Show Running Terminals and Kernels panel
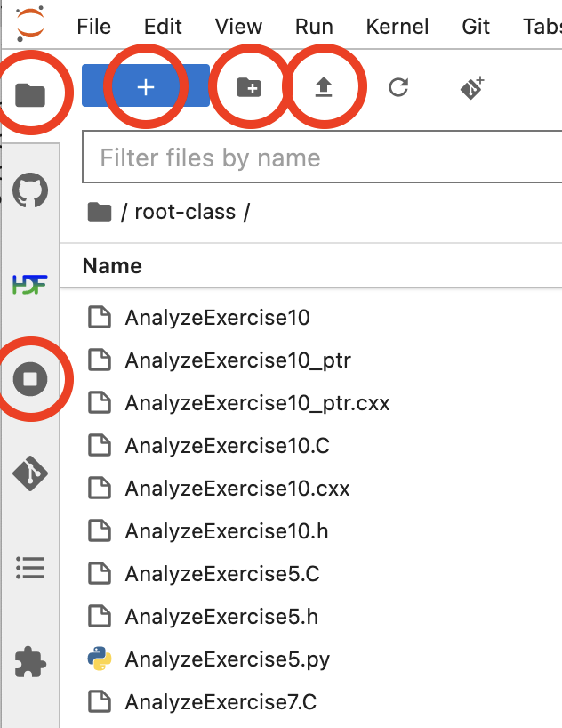 [31, 380]
